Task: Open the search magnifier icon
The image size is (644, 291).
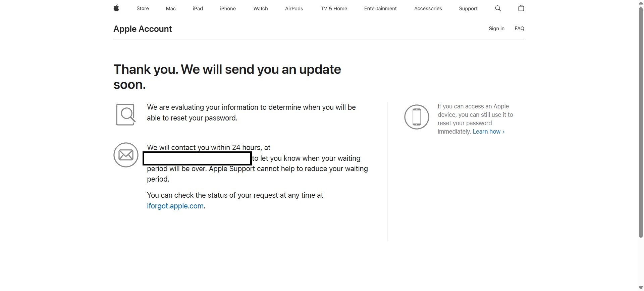Action: [x=498, y=8]
